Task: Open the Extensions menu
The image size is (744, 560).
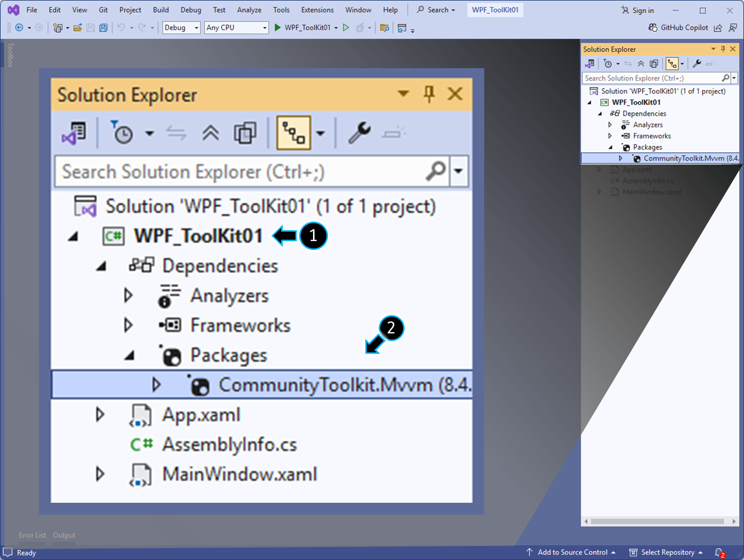Action: (x=318, y=10)
